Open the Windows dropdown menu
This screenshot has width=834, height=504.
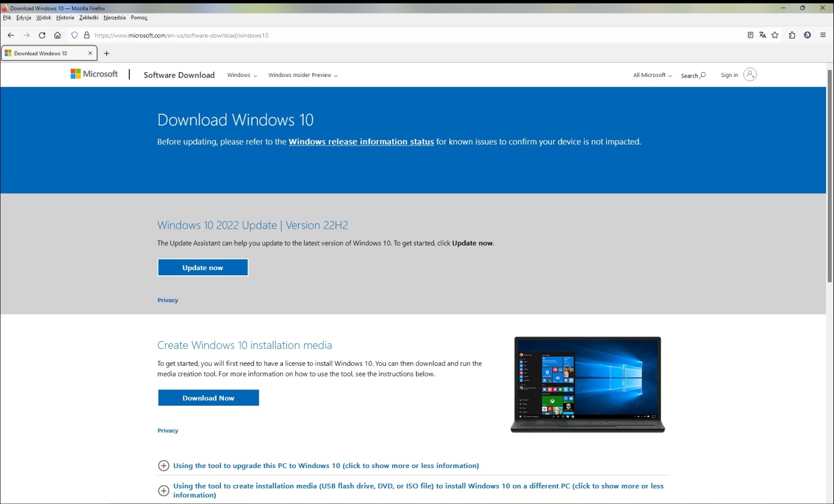[242, 75]
